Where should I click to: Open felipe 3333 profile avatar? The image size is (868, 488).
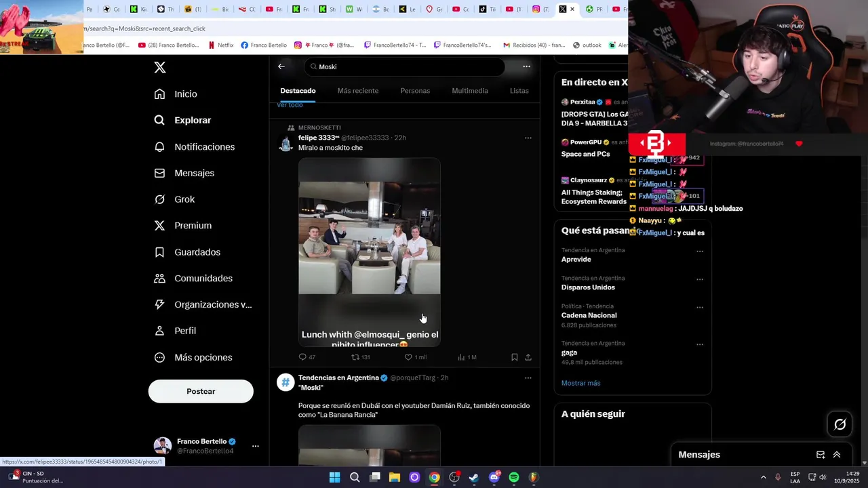285,144
